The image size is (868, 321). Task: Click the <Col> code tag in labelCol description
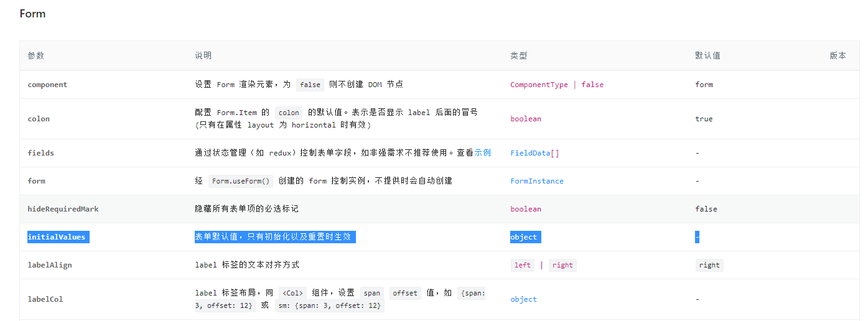(x=293, y=293)
